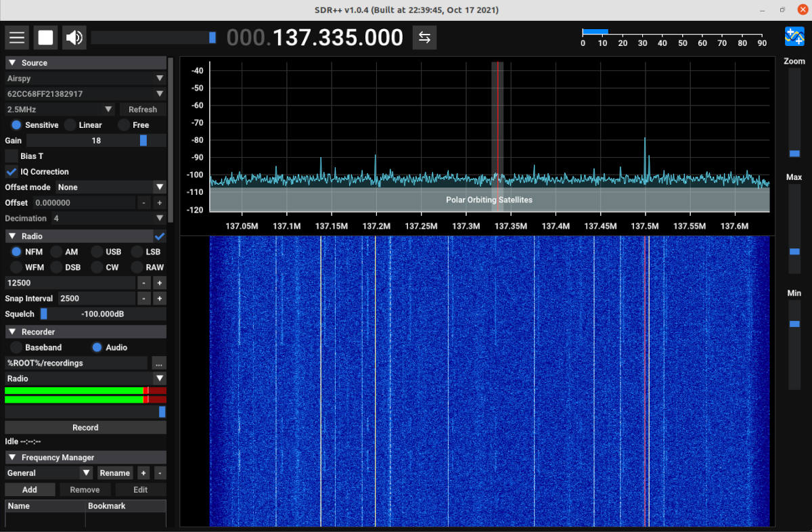Stop the radio with the square stop icon

45,37
